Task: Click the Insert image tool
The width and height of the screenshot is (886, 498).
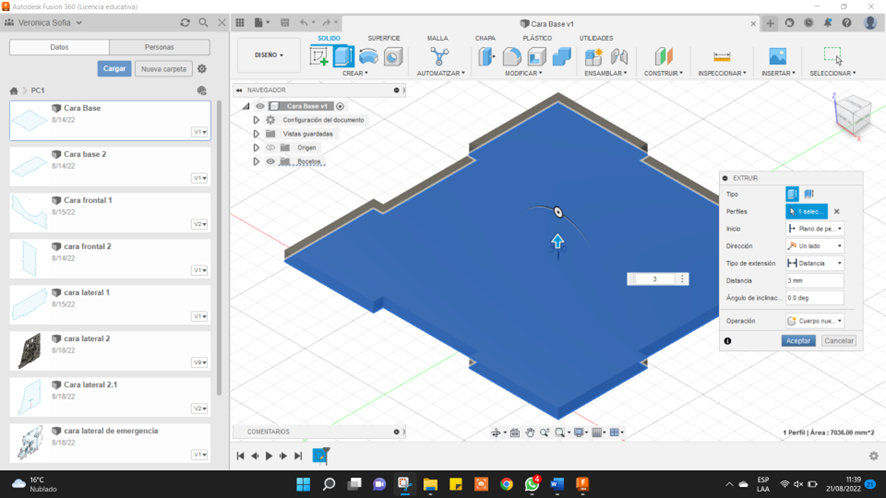Action: 778,57
